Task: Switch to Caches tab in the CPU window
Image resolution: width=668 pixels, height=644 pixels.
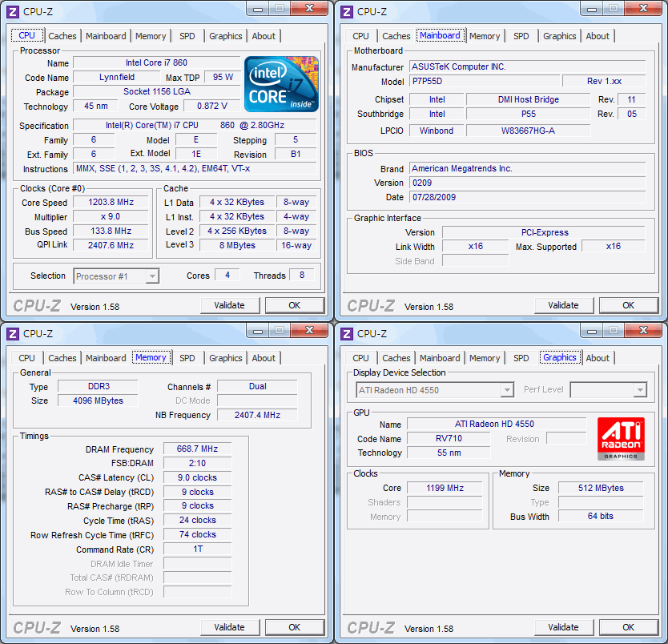Action: (x=62, y=36)
